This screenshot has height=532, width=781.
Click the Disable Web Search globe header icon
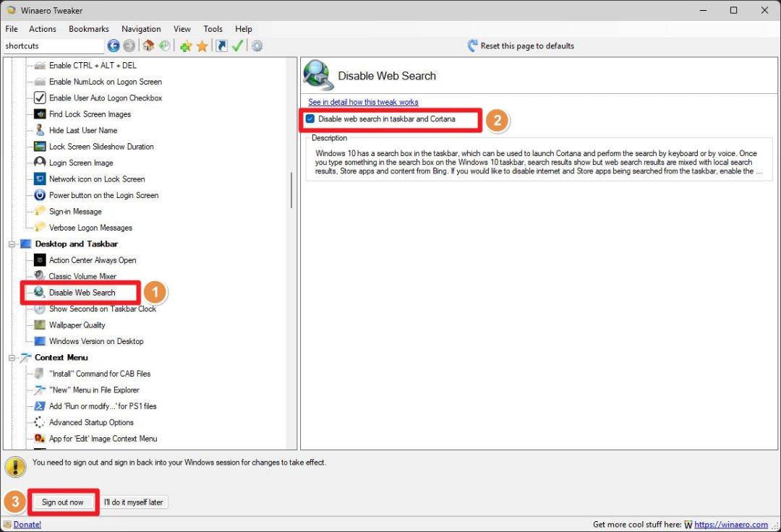point(318,75)
